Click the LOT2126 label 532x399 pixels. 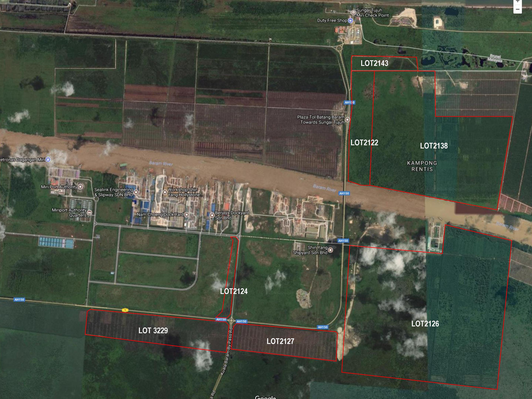point(425,324)
